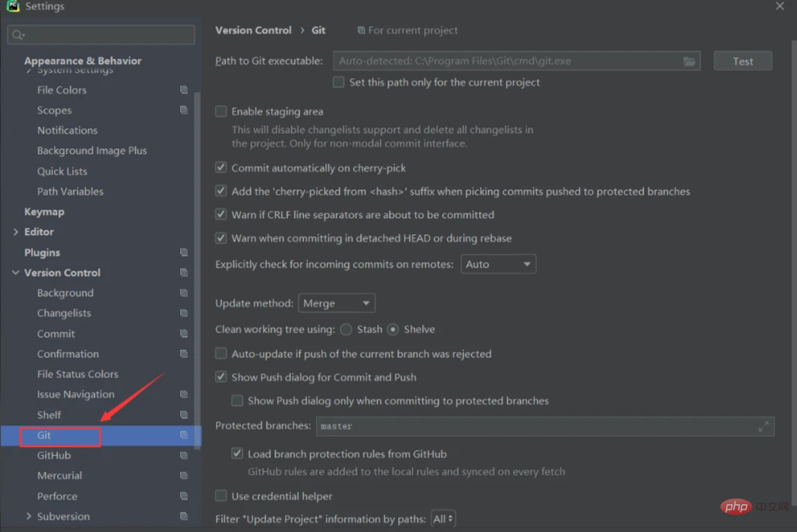Click the project-level icon beside Commit
Image resolution: width=797 pixels, height=532 pixels.
point(184,333)
